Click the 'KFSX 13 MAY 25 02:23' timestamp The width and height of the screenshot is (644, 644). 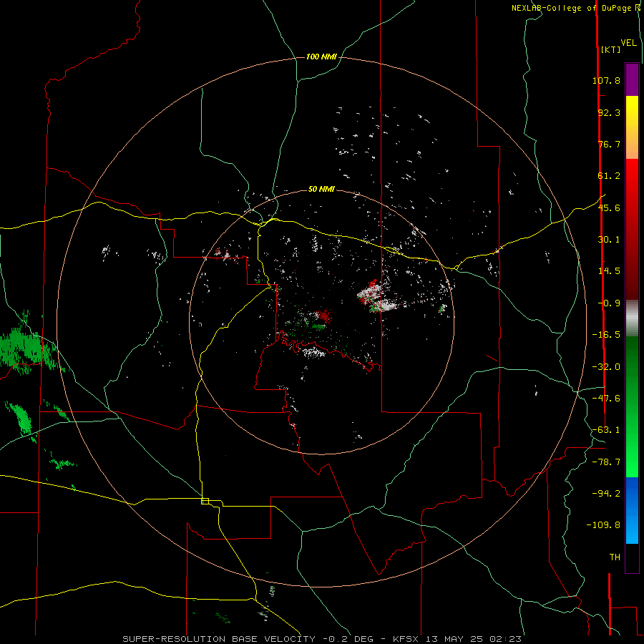click(457, 639)
